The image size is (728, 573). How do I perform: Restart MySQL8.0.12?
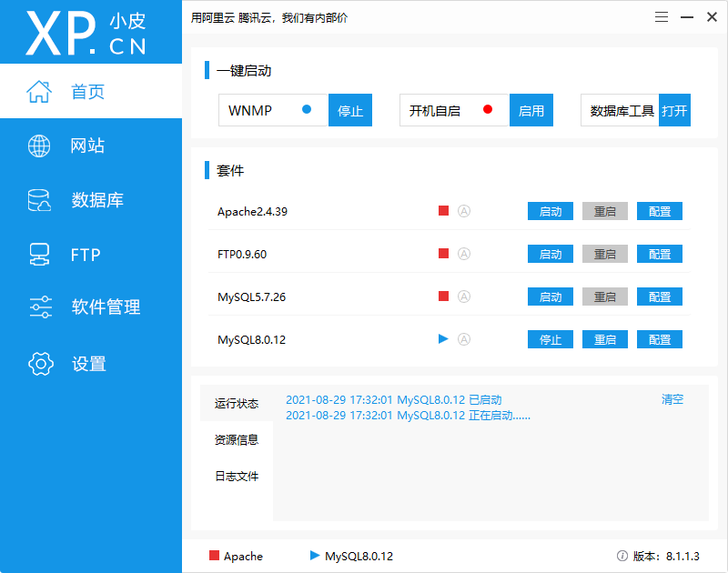[605, 339]
